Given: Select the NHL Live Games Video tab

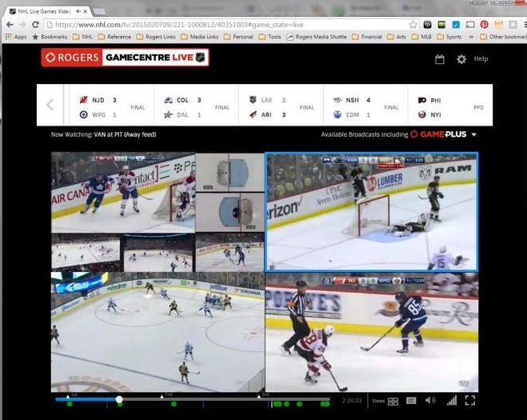Looking at the screenshot, I should pos(46,11).
